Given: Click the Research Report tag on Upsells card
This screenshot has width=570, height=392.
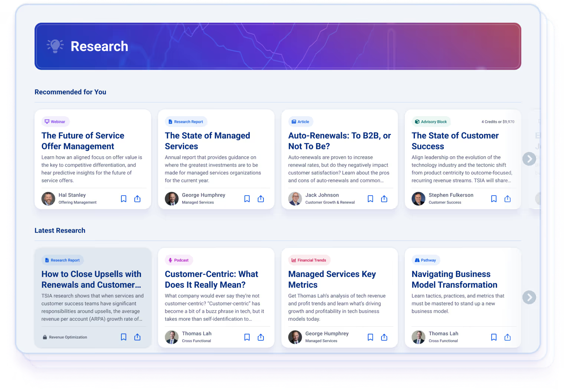Looking at the screenshot, I should [x=62, y=260].
